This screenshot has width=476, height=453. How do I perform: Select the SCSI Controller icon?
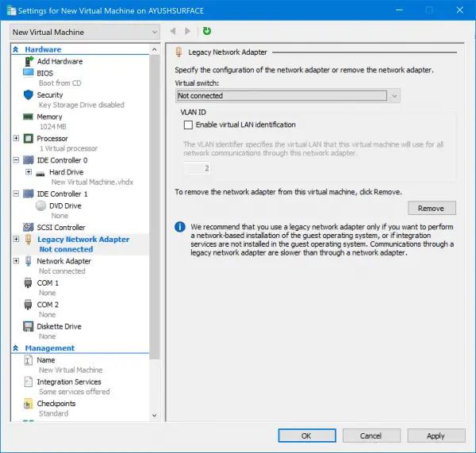click(29, 227)
